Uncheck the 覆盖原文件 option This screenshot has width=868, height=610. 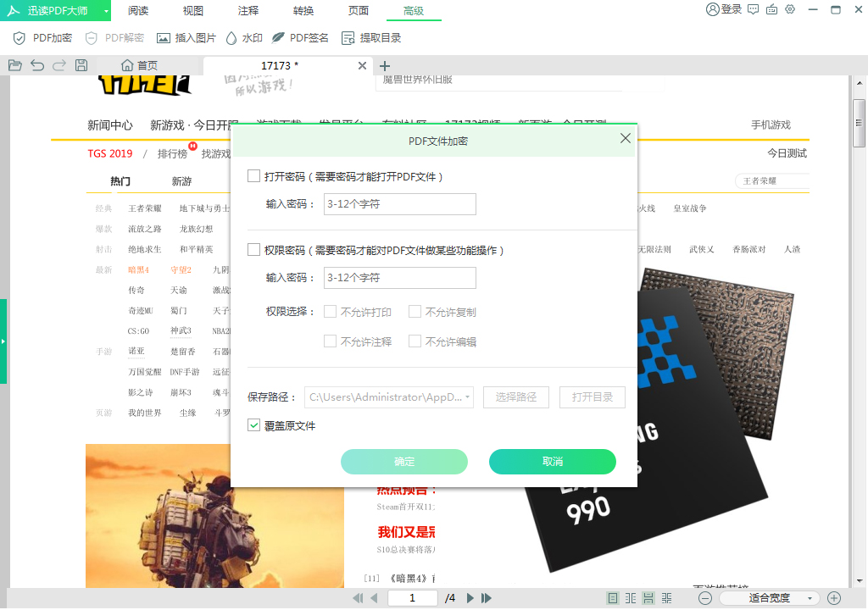[252, 426]
